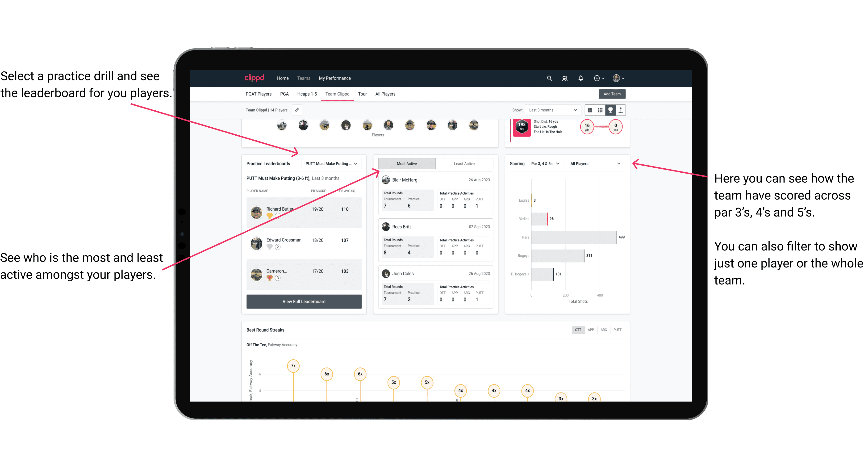This screenshot has width=868, height=467.
Task: Click View Full Leaderboard button
Action: [x=304, y=302]
